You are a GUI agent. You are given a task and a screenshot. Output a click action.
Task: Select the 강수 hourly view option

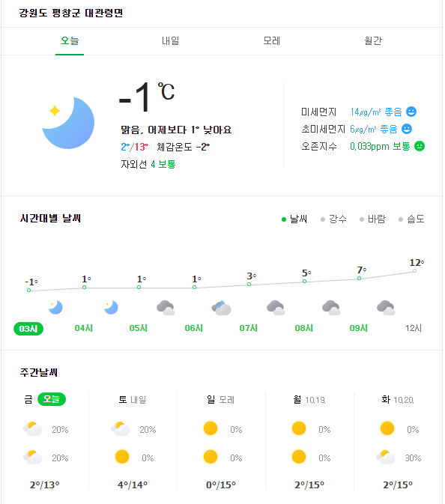pos(334,219)
